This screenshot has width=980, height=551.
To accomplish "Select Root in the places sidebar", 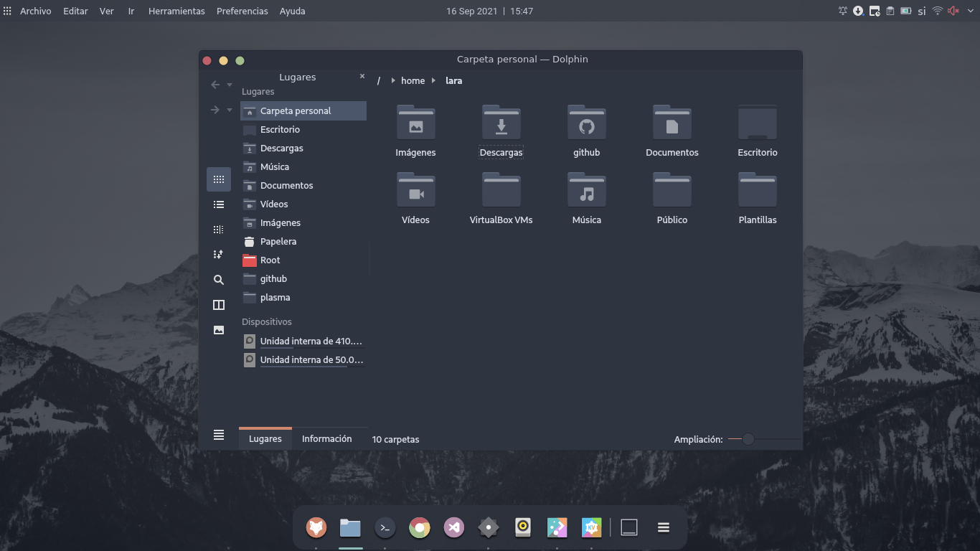I will pyautogui.click(x=303, y=260).
